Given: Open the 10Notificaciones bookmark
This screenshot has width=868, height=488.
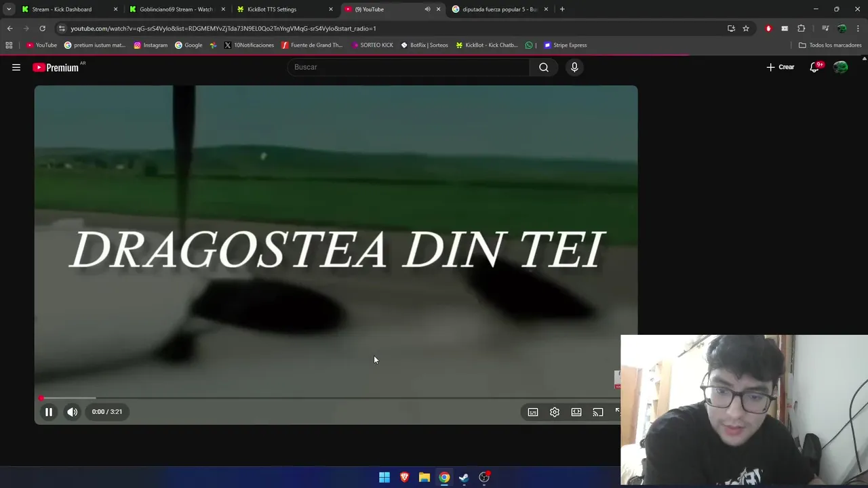Looking at the screenshot, I should pyautogui.click(x=249, y=45).
